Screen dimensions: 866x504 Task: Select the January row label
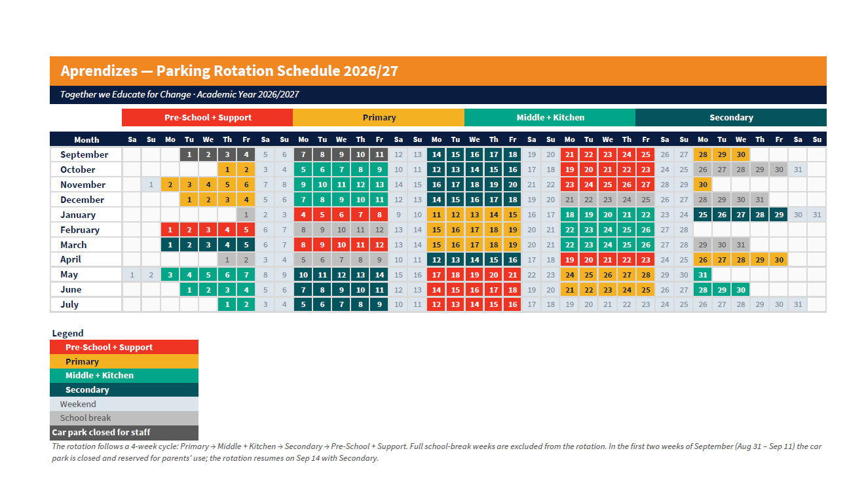[86, 215]
